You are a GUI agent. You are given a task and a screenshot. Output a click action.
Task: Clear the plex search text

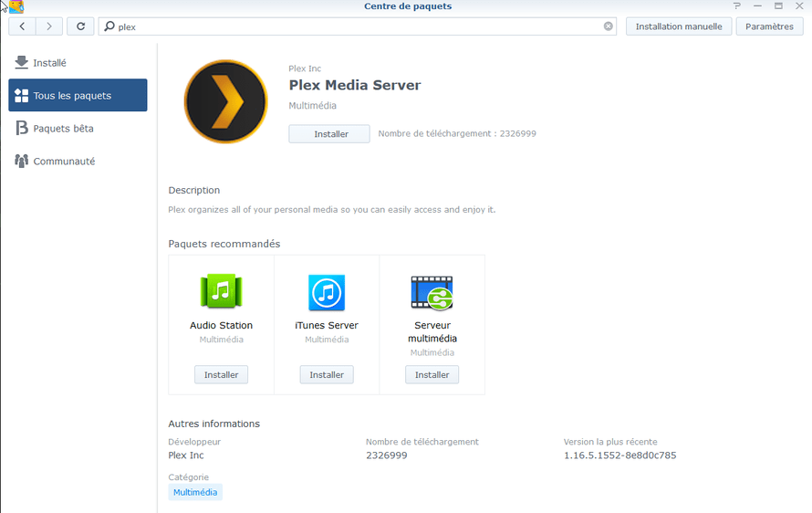(608, 26)
